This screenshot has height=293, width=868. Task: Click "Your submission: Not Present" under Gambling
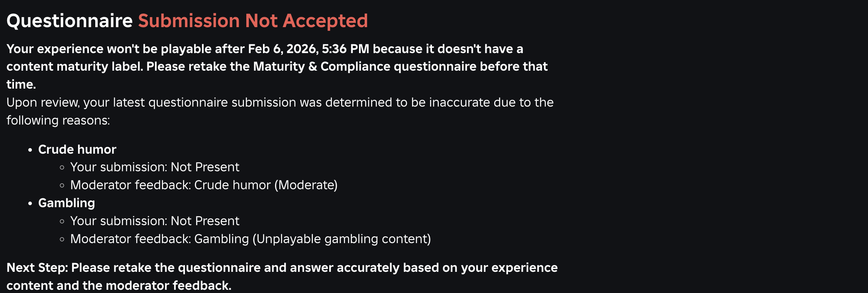[155, 221]
